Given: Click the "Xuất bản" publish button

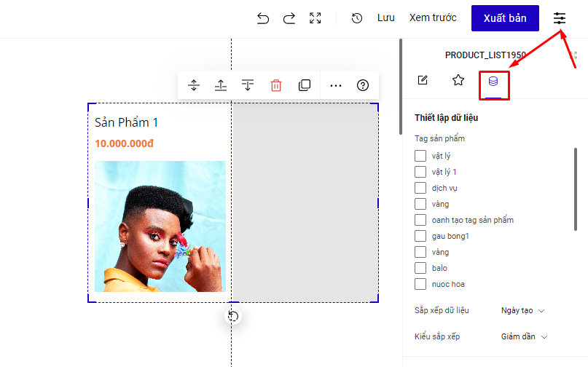Looking at the screenshot, I should click(505, 18).
